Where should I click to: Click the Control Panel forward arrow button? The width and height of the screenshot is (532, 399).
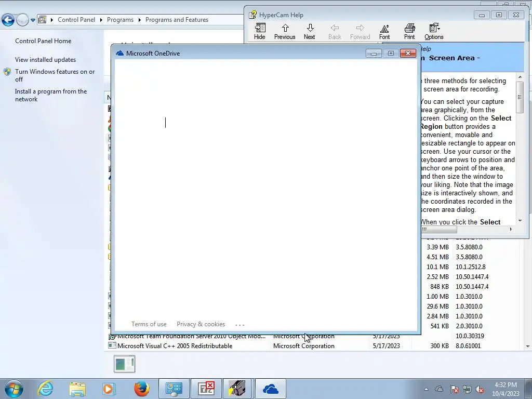[x=22, y=20]
